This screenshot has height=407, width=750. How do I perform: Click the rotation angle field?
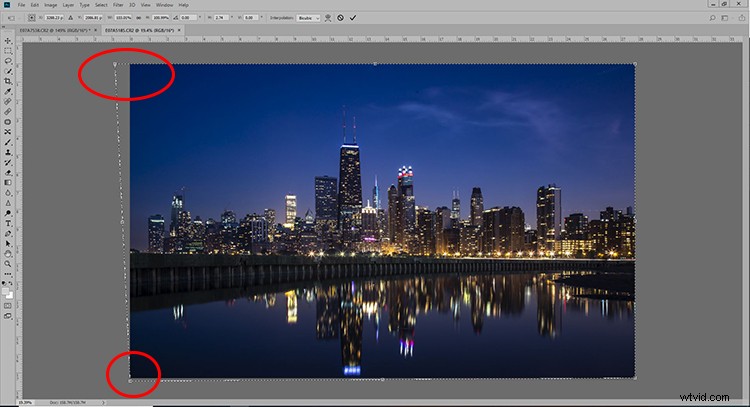[187, 18]
